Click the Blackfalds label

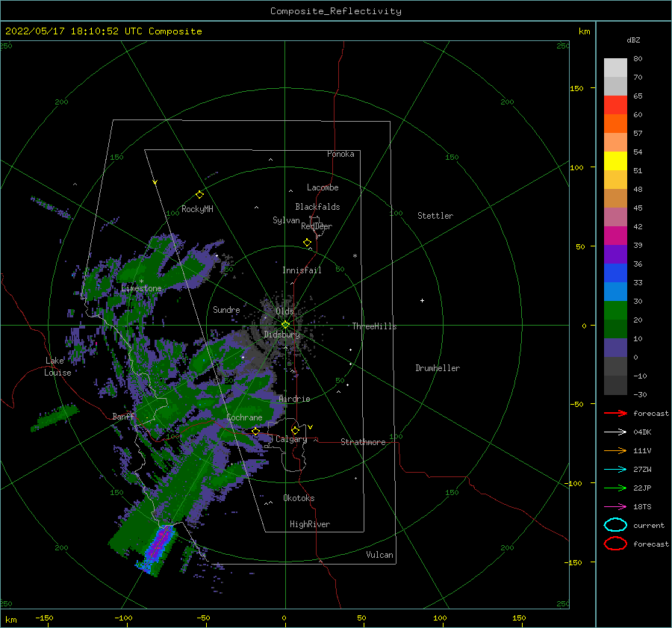(317, 207)
